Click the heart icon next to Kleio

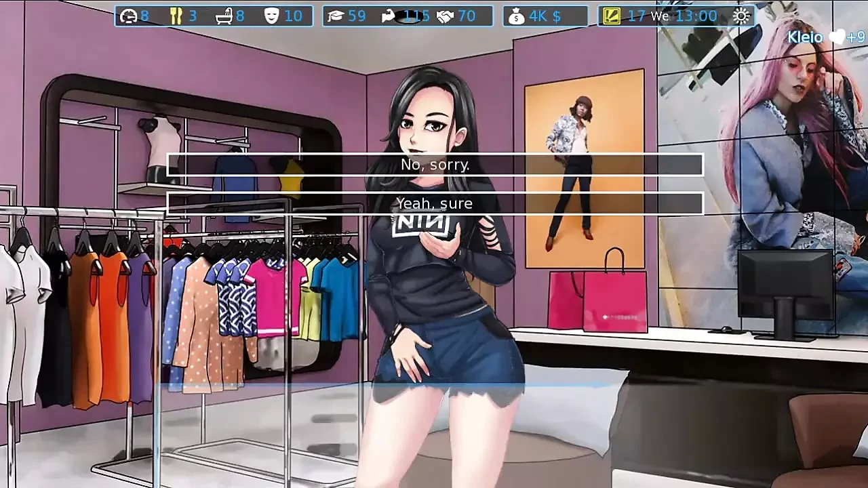click(836, 37)
